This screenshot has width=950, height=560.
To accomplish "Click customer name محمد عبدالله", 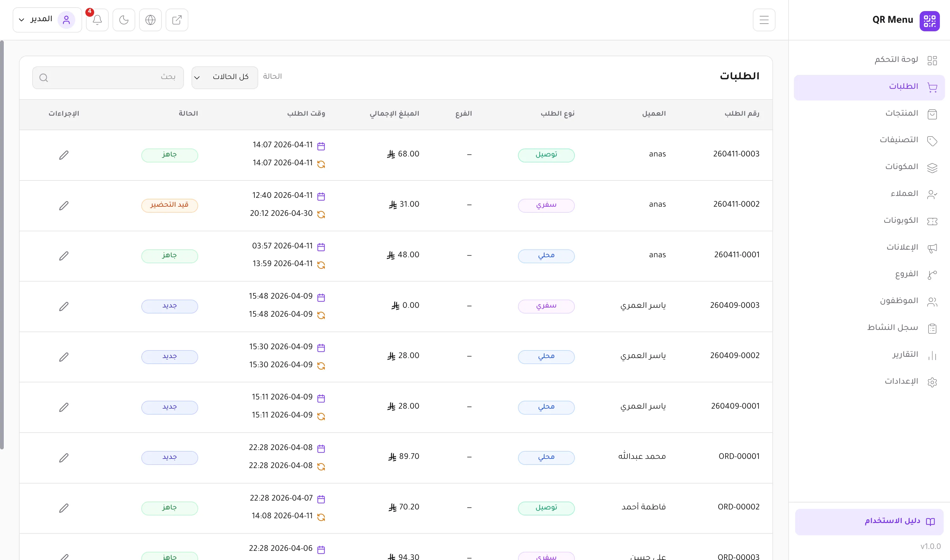I will click(x=642, y=456).
